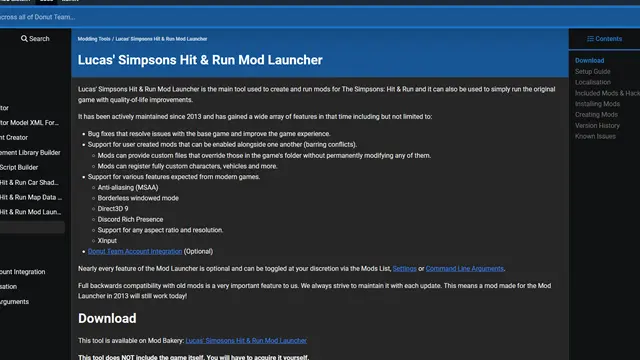Jump to Download in the Contents panel
This screenshot has height=360, width=640.
(589, 60)
